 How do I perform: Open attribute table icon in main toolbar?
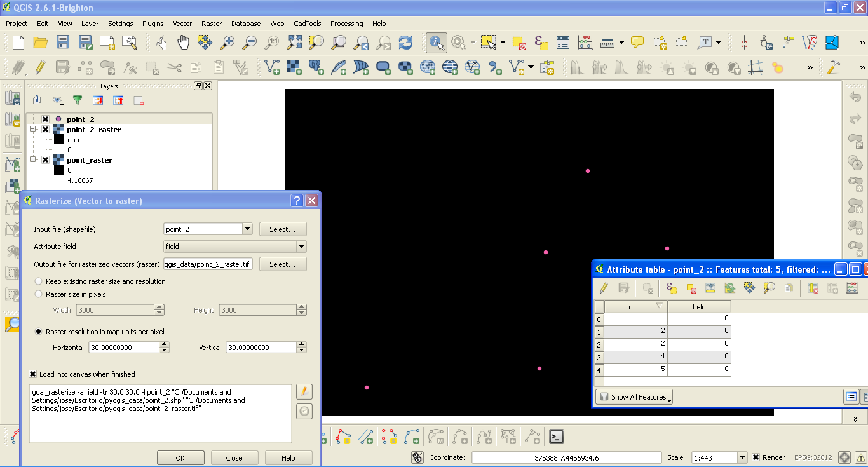point(563,43)
